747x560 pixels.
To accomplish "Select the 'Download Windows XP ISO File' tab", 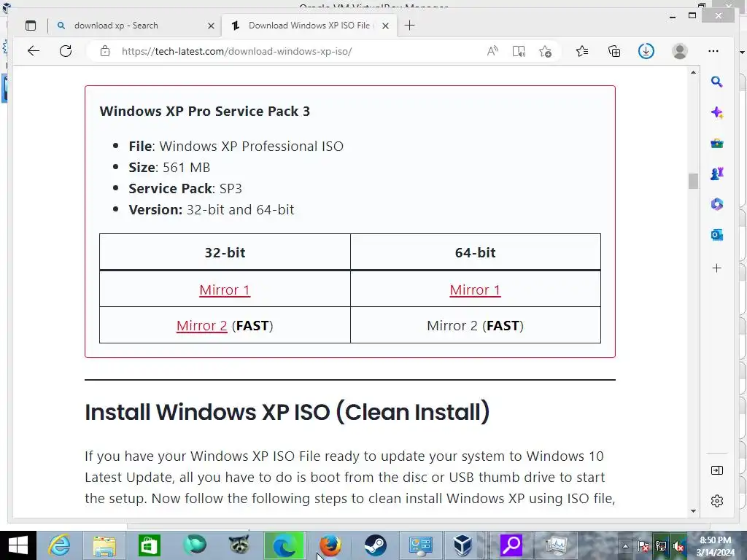I will point(309,26).
